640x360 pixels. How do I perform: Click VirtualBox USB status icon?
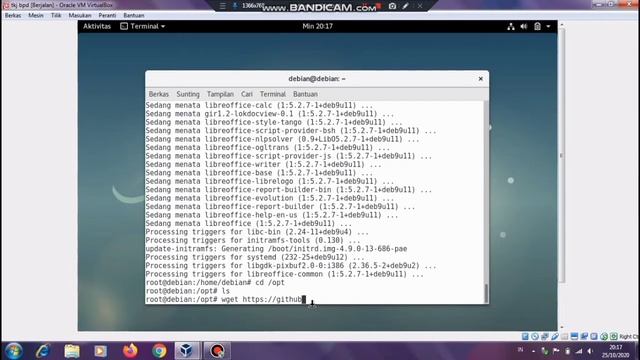(x=554, y=336)
